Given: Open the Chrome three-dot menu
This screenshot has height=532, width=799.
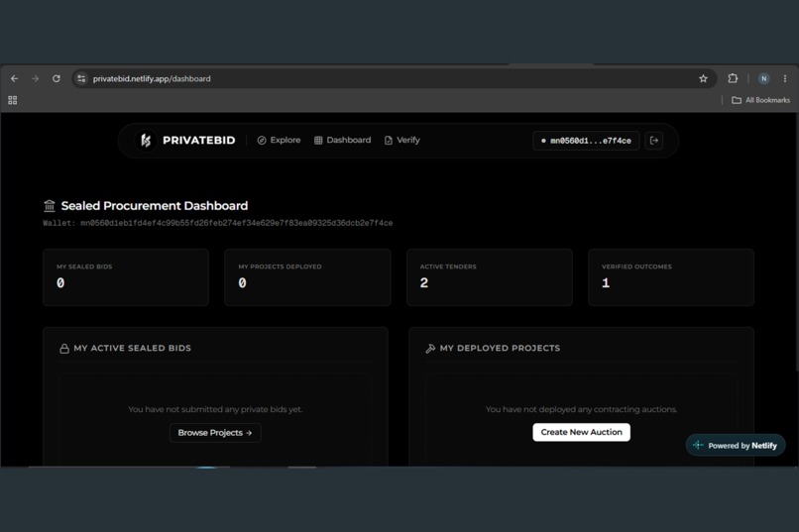Looking at the screenshot, I should [x=785, y=78].
